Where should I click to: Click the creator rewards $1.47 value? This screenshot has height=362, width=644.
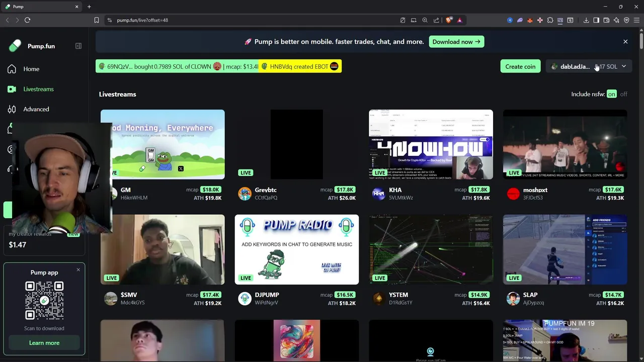point(18,245)
